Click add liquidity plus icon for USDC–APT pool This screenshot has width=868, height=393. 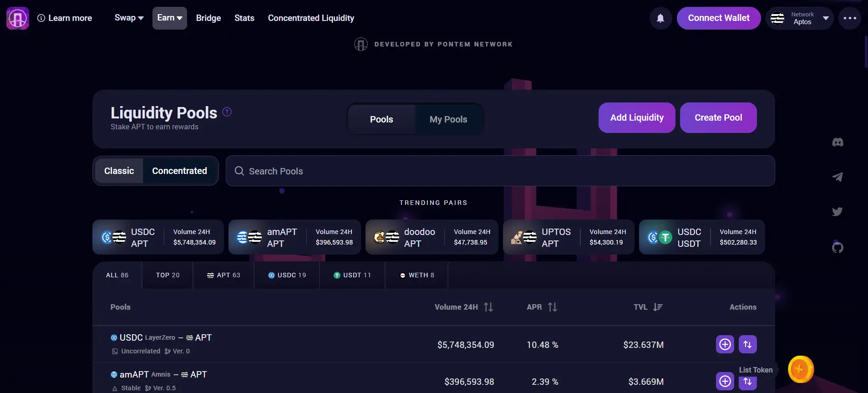pyautogui.click(x=725, y=344)
